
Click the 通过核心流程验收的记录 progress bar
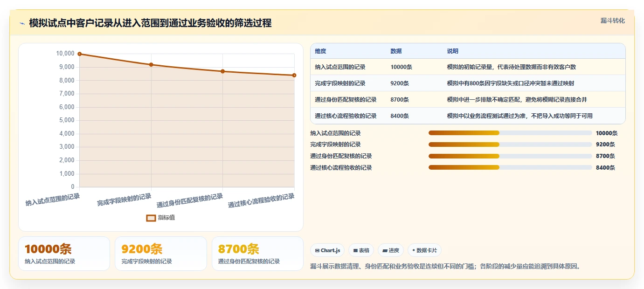[x=510, y=168]
